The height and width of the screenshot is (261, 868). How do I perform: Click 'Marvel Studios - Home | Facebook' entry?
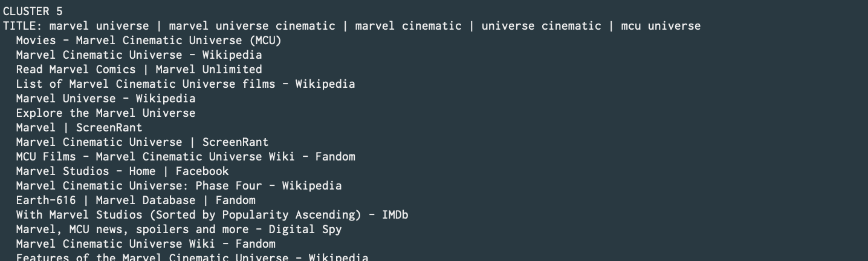pos(123,171)
